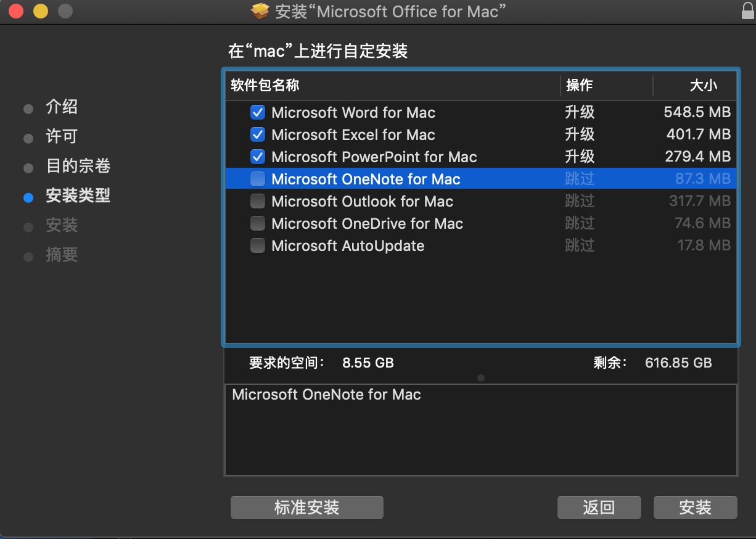756x539 pixels.
Task: Click the 8.55 GB required space value
Action: [x=368, y=363]
